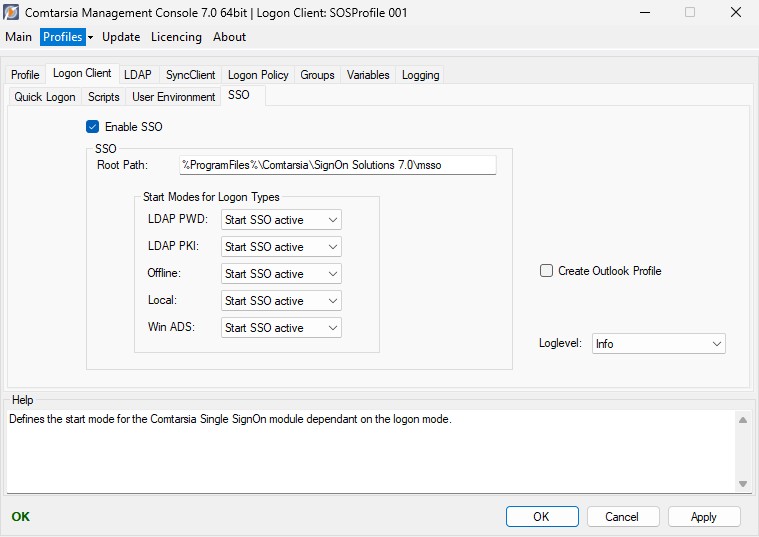Screen dimensions: 759x537
Task: Open the Update menu
Action: (x=121, y=37)
